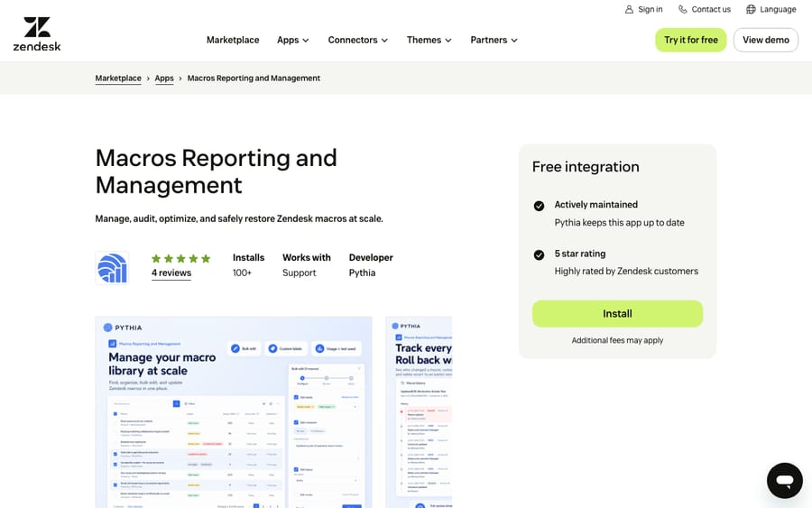The height and width of the screenshot is (508, 812).
Task: Click the 'Free integration' heading
Action: tap(586, 167)
